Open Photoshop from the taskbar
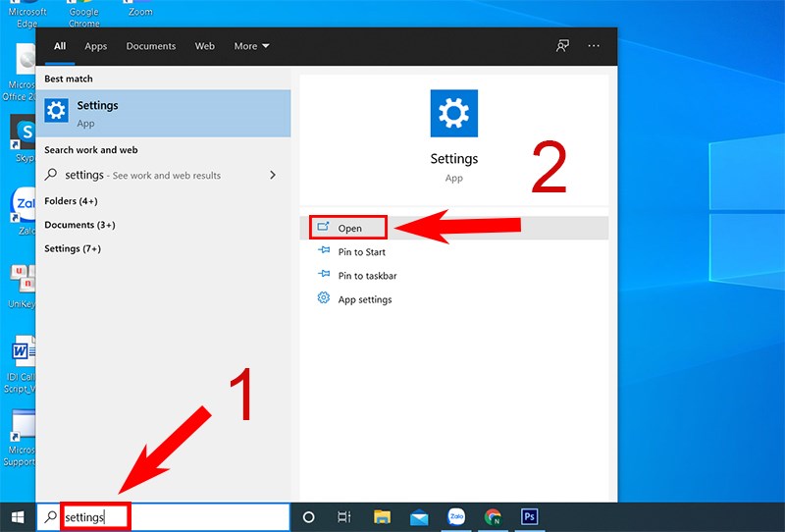The height and width of the screenshot is (532, 785). click(530, 516)
